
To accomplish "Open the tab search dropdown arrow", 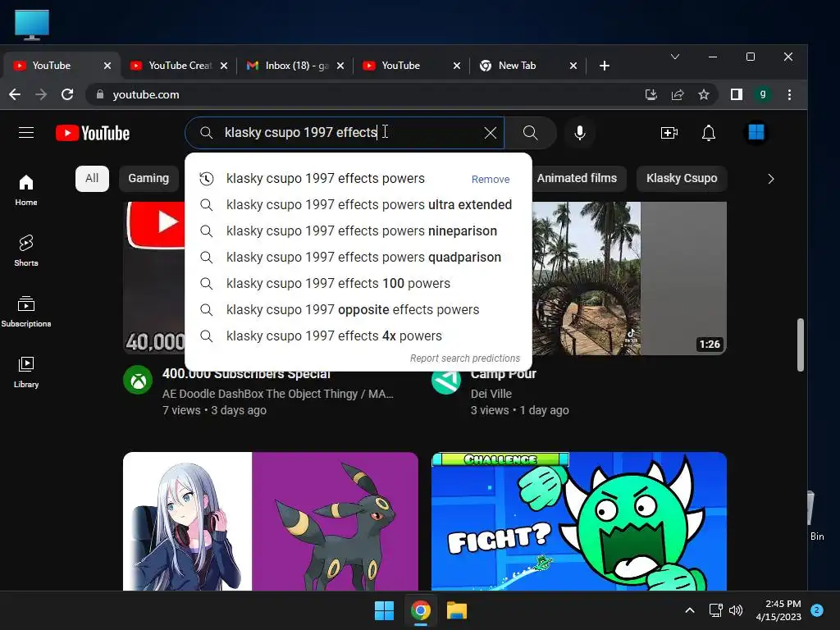I will [x=675, y=57].
